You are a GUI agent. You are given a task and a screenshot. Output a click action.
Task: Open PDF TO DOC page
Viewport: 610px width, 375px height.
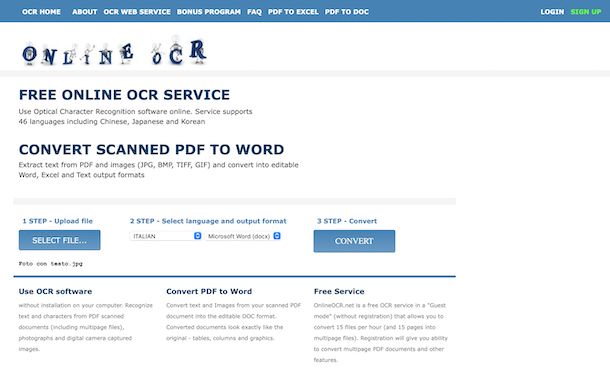(347, 12)
